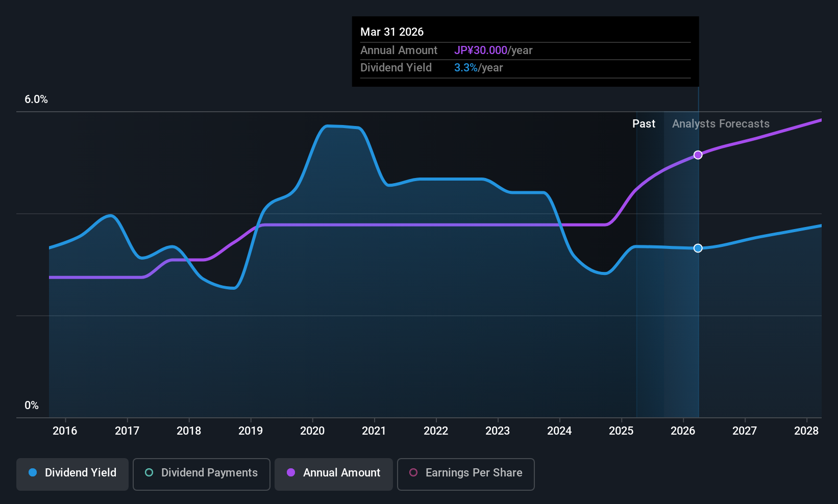Click the Dividend Yield label in tooltip
This screenshot has width=838, height=504.
(x=396, y=67)
